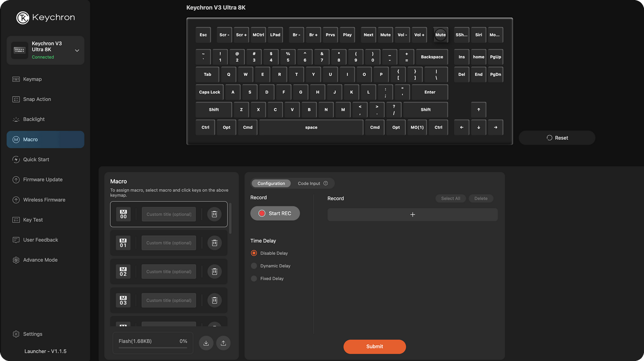644x361 pixels.
Task: Choose the Fixed Delay option
Action: tap(254, 279)
